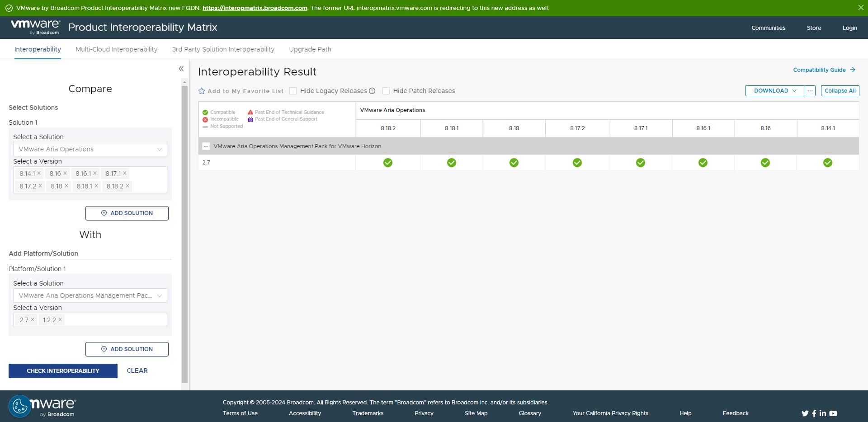Open the Multi-Cloud Interoperability tab
The width and height of the screenshot is (868, 422).
117,49
